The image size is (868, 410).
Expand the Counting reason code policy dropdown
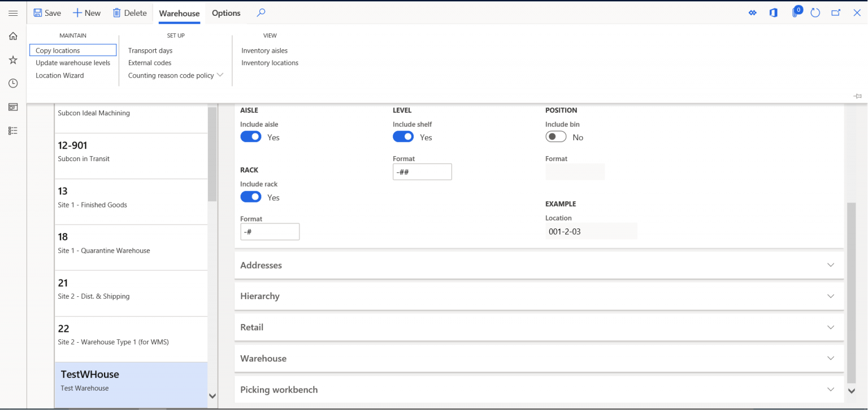pyautogui.click(x=220, y=75)
